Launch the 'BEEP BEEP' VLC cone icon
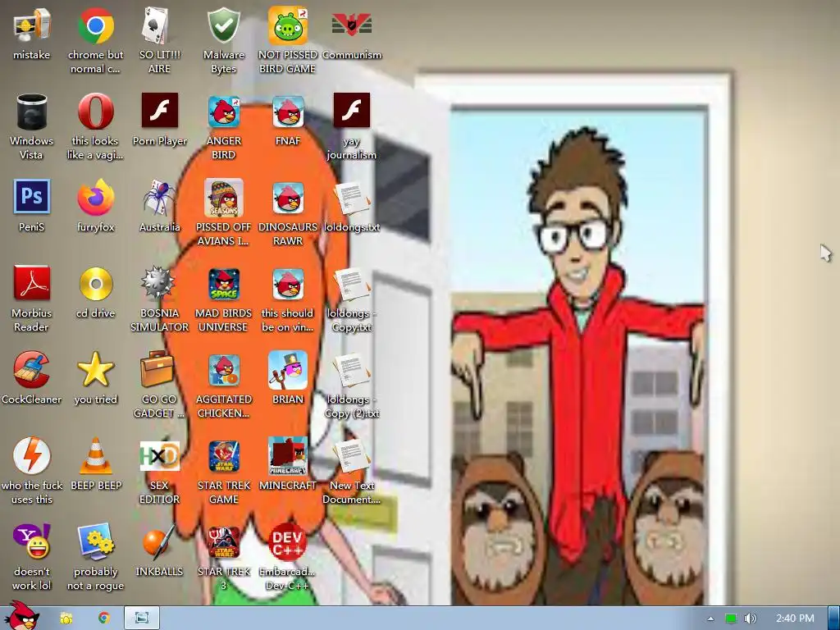This screenshot has width=840, height=630. click(x=96, y=456)
